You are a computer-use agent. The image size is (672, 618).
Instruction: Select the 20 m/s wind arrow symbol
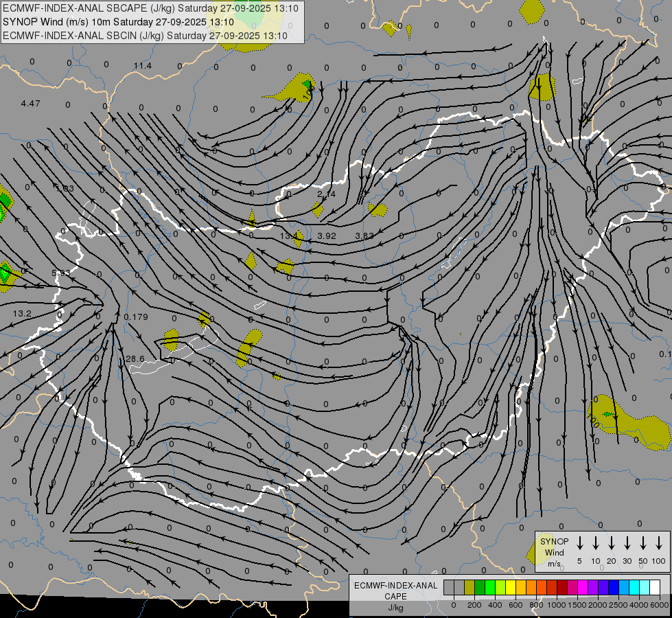tap(611, 543)
